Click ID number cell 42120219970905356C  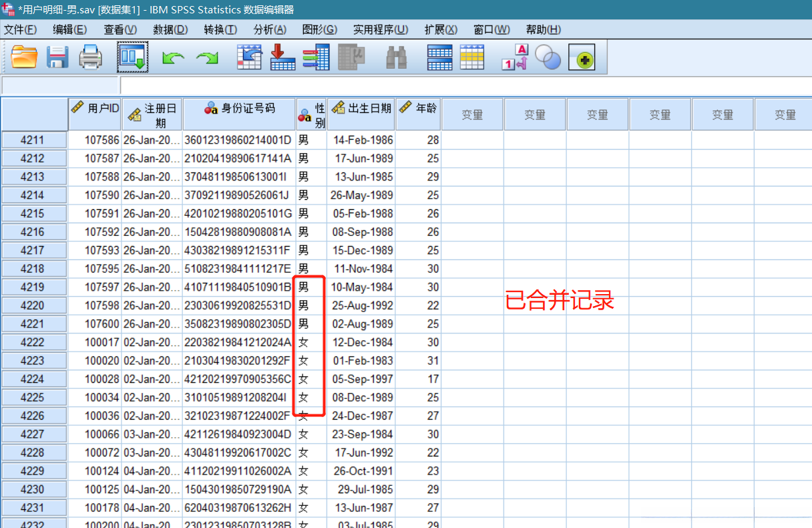[239, 379]
